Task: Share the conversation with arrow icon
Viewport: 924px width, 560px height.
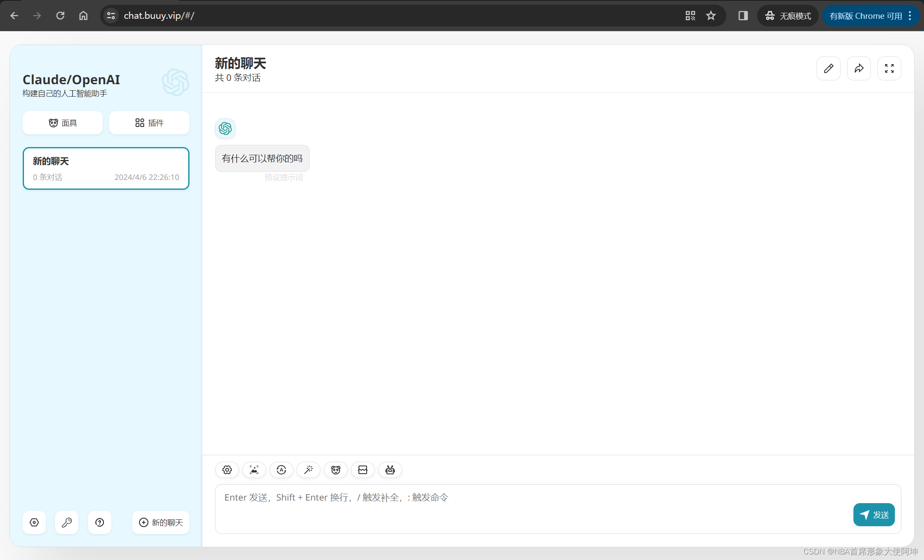Action: (859, 68)
